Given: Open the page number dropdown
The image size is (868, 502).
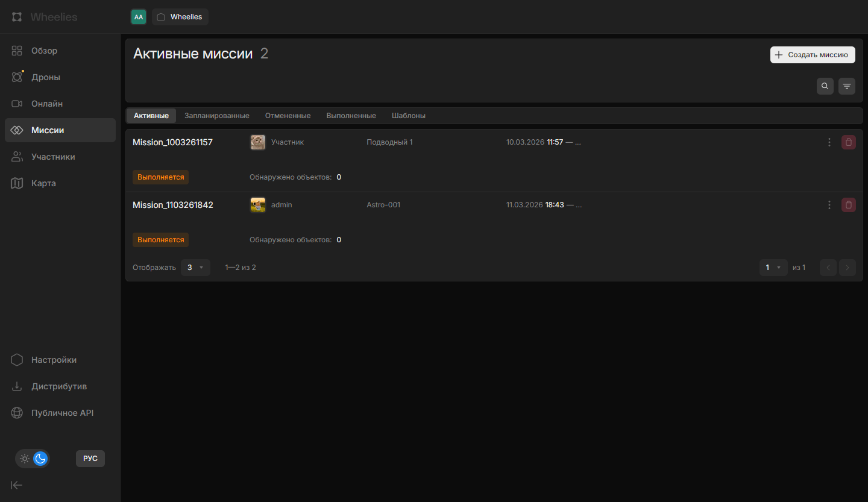Looking at the screenshot, I should 773,268.
